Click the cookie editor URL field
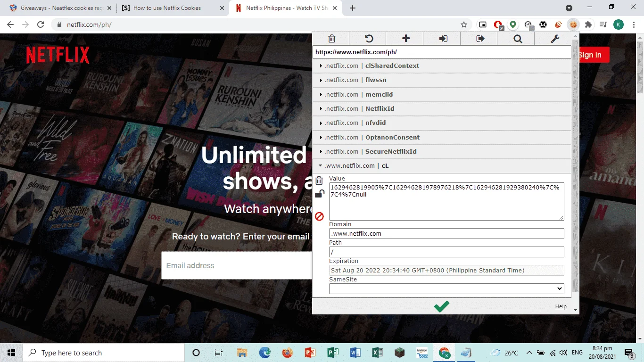The height and width of the screenshot is (362, 644). [x=442, y=52]
